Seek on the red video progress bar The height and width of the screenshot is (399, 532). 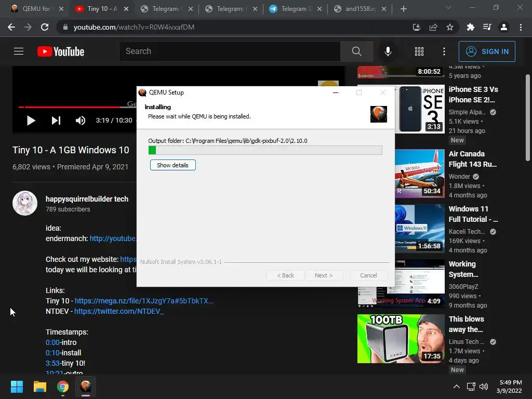point(69,107)
